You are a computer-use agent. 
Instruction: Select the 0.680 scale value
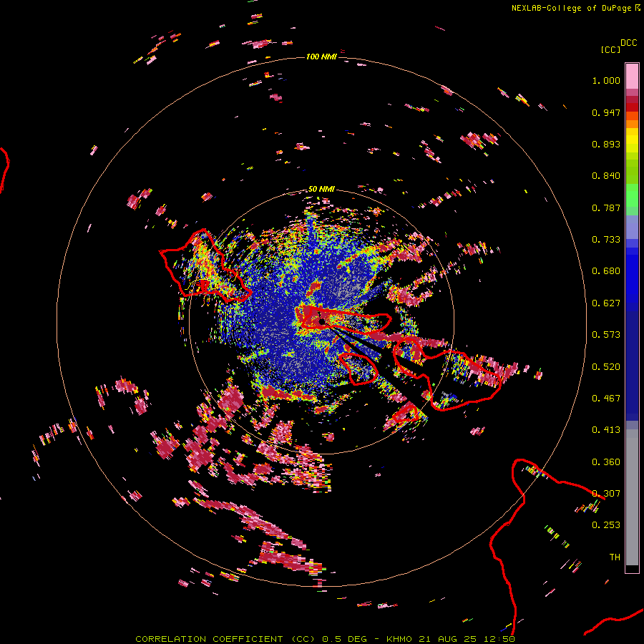click(606, 271)
